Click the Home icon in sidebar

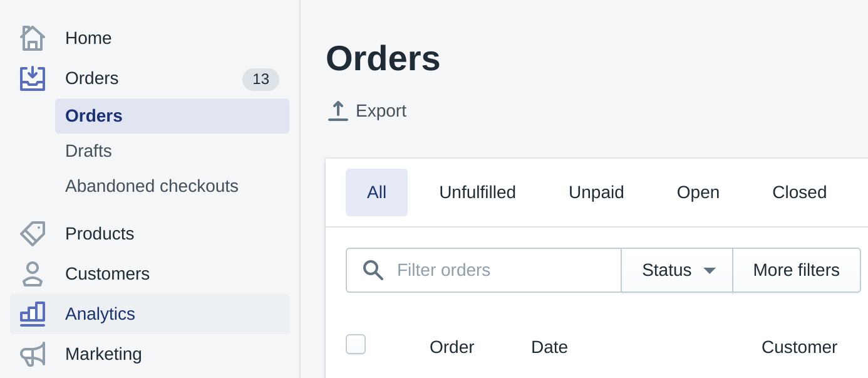(x=33, y=38)
